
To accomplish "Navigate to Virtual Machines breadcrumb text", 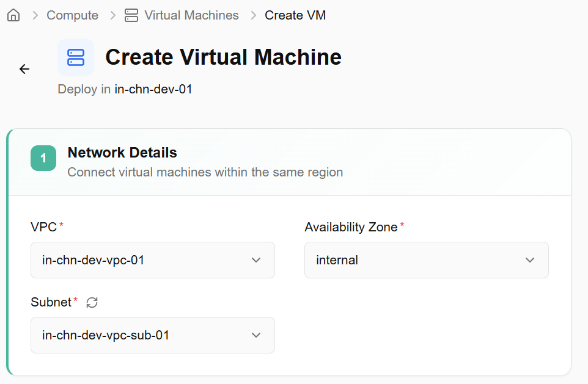I will pos(191,15).
